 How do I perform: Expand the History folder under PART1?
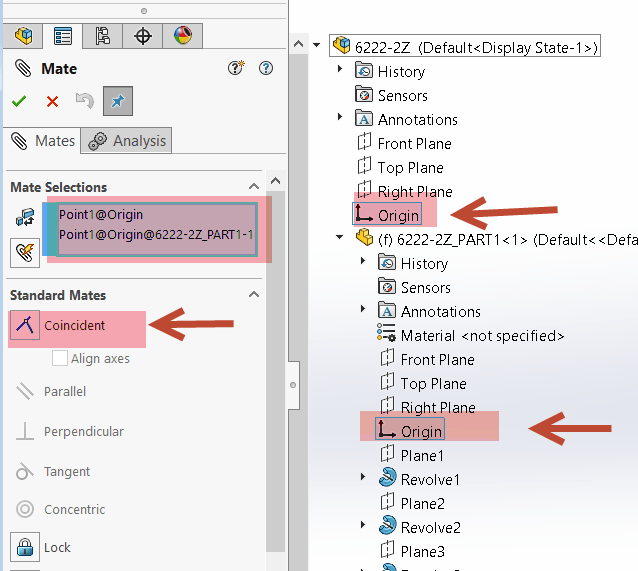(363, 260)
